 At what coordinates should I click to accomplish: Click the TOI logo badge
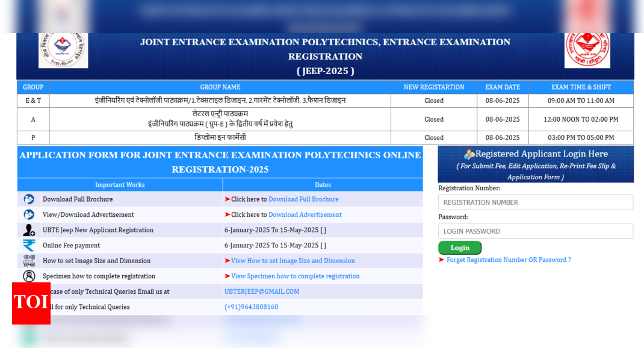(x=31, y=303)
